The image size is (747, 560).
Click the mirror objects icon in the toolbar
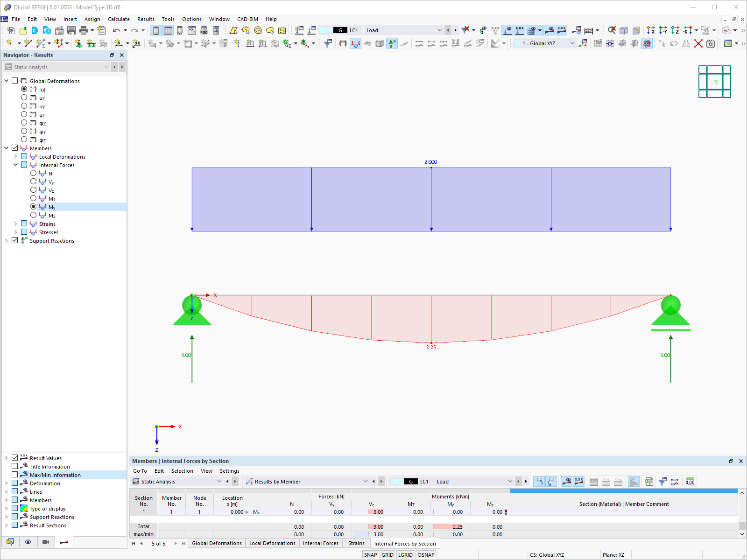pyautogui.click(x=686, y=43)
